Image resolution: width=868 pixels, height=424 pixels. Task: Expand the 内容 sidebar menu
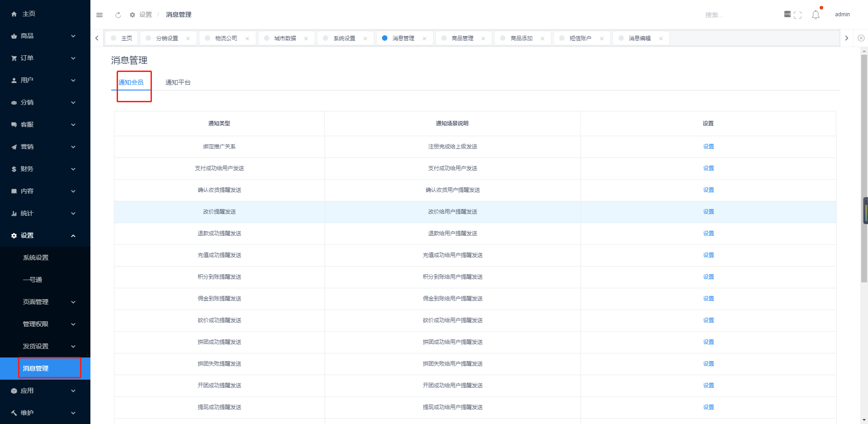(45, 191)
